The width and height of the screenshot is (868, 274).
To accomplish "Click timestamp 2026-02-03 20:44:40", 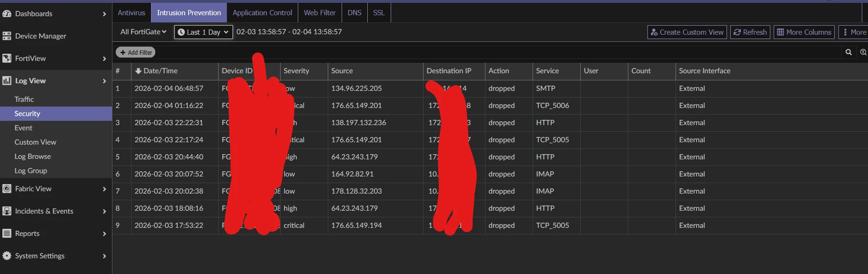I will click(x=169, y=157).
